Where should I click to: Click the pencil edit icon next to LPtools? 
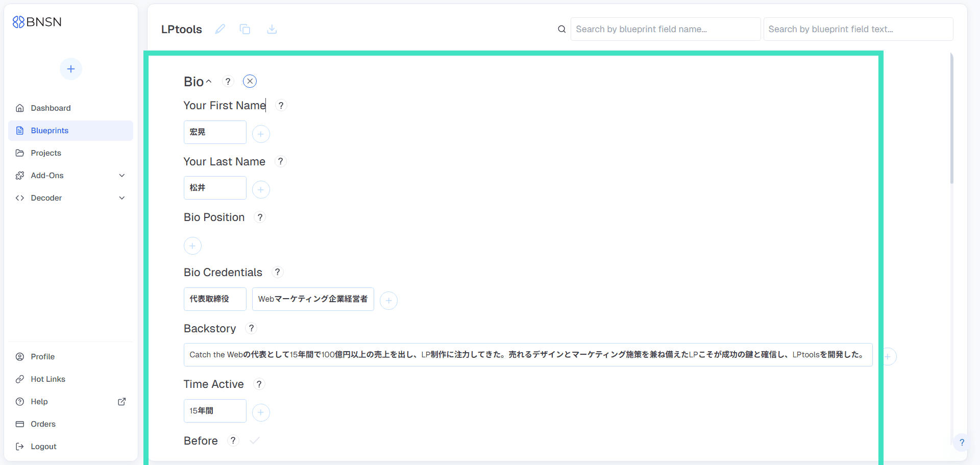(x=220, y=29)
